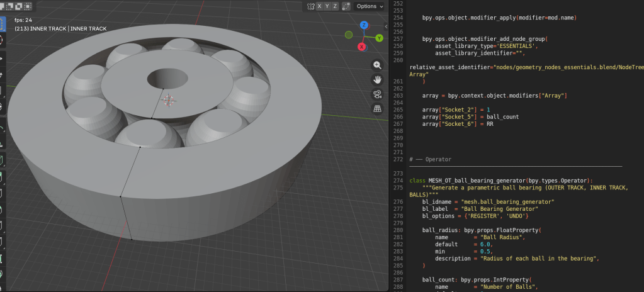The height and width of the screenshot is (292, 644).
Task: Click the blue Z axis on the gizmo
Action: coord(364,25)
